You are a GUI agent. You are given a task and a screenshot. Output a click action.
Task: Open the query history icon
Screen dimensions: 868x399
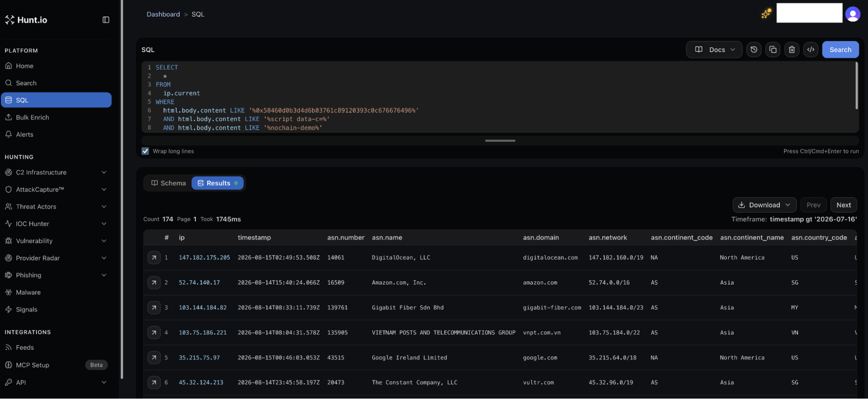click(754, 49)
